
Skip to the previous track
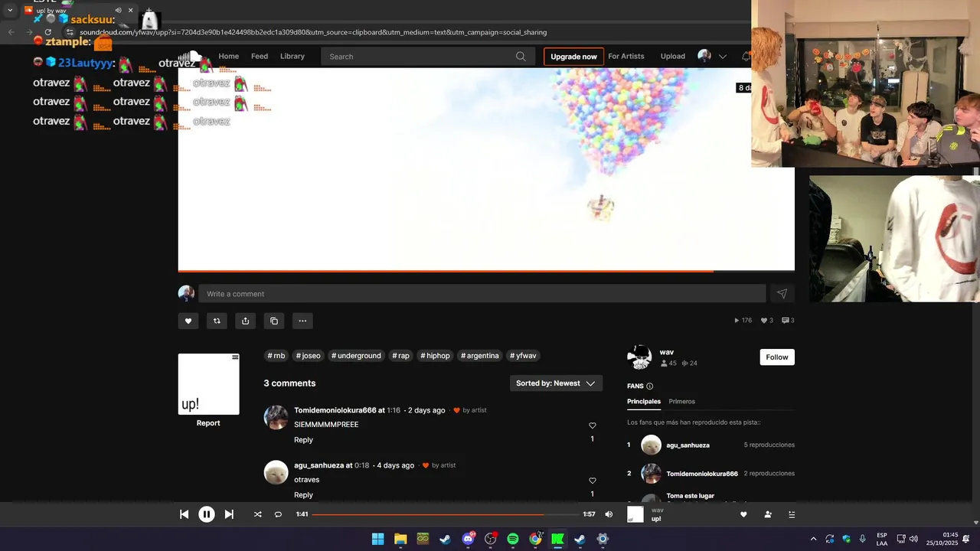184,514
